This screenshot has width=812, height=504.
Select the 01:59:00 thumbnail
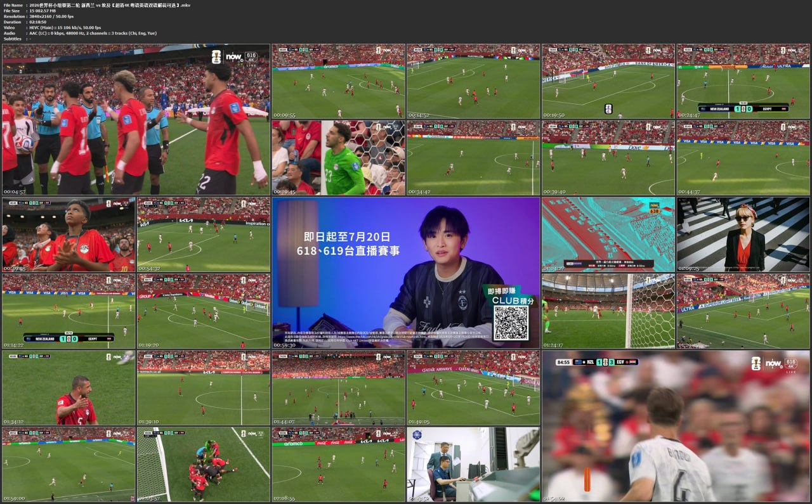pyautogui.click(x=69, y=465)
